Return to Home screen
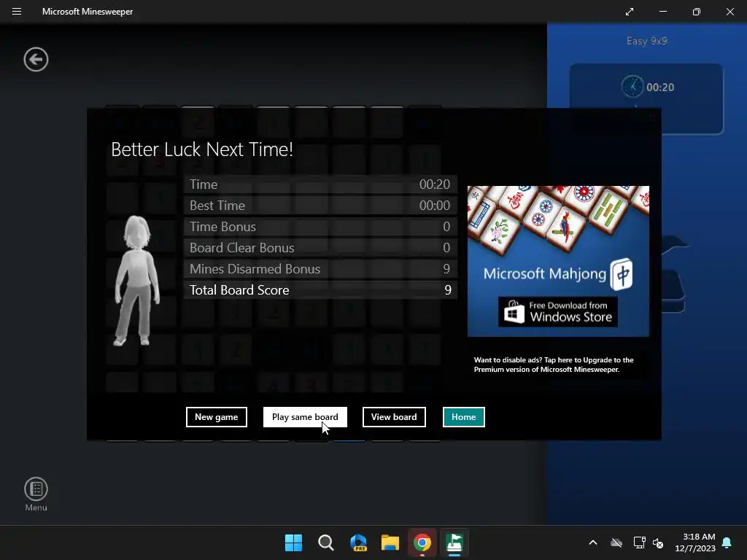The width and height of the screenshot is (747, 560). [x=463, y=417]
